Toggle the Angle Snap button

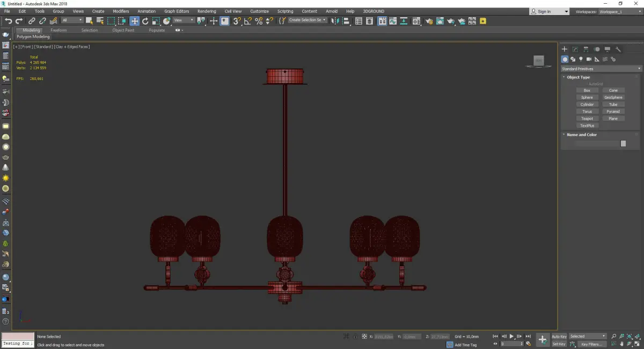247,21
